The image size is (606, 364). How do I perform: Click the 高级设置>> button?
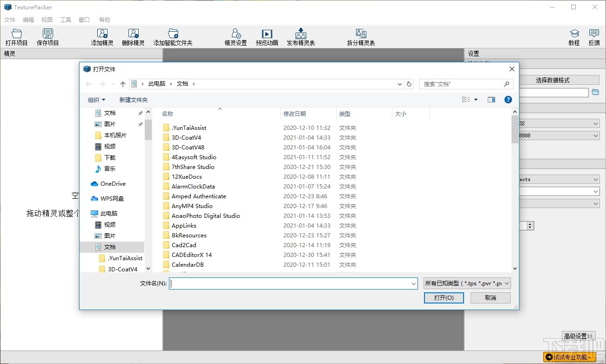tap(579, 336)
